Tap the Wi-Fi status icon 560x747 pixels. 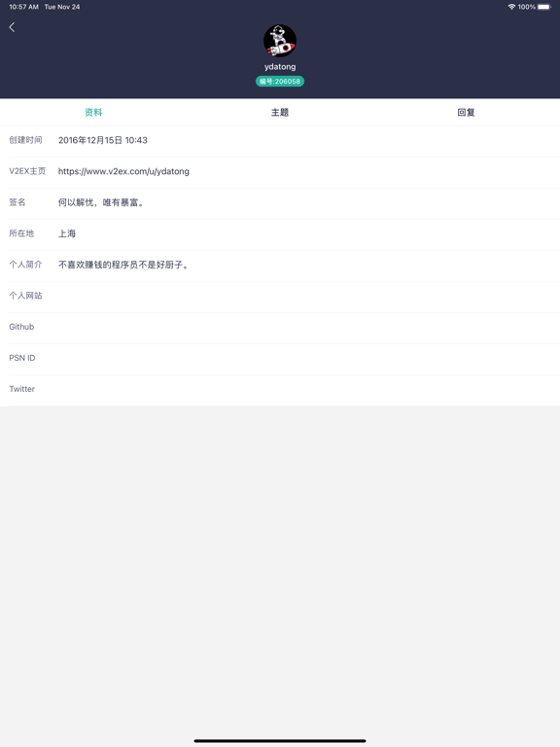[511, 7]
